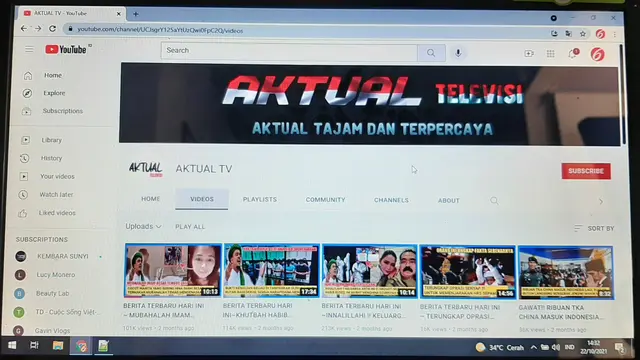The height and width of the screenshot is (360, 640).
Task: Open the create video camera icon
Action: click(529, 53)
